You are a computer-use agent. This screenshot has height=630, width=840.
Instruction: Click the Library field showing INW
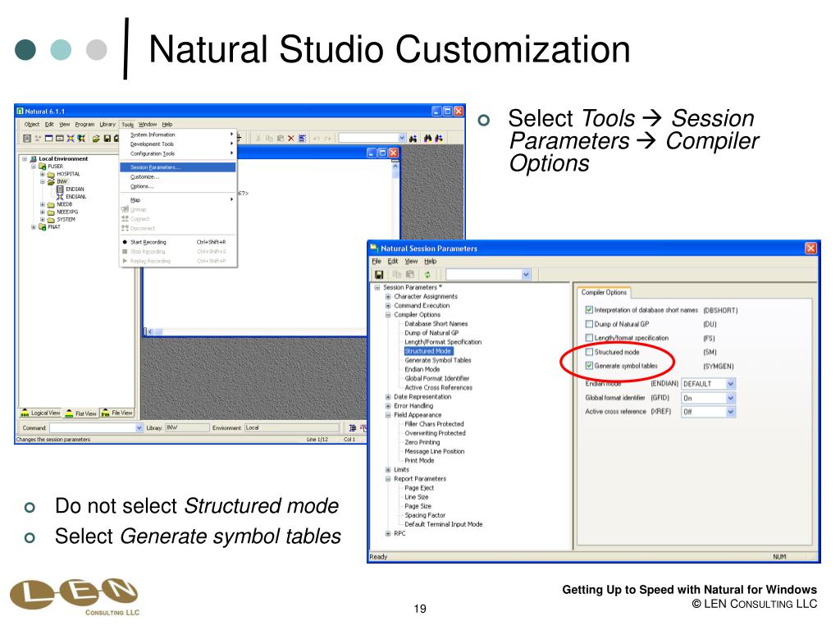coord(187,428)
